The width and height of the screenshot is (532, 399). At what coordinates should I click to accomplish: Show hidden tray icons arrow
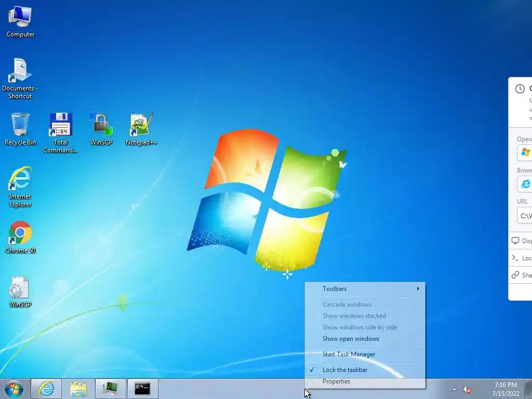454,389
